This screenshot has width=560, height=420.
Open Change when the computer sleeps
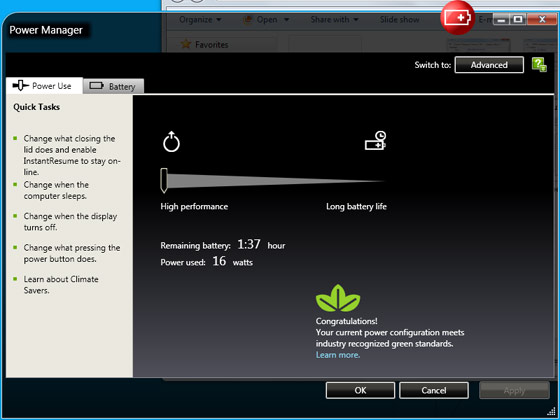pyautogui.click(x=56, y=190)
